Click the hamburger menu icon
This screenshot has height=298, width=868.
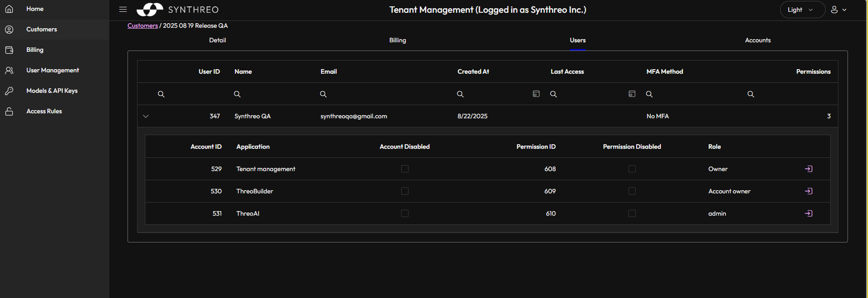click(x=123, y=10)
